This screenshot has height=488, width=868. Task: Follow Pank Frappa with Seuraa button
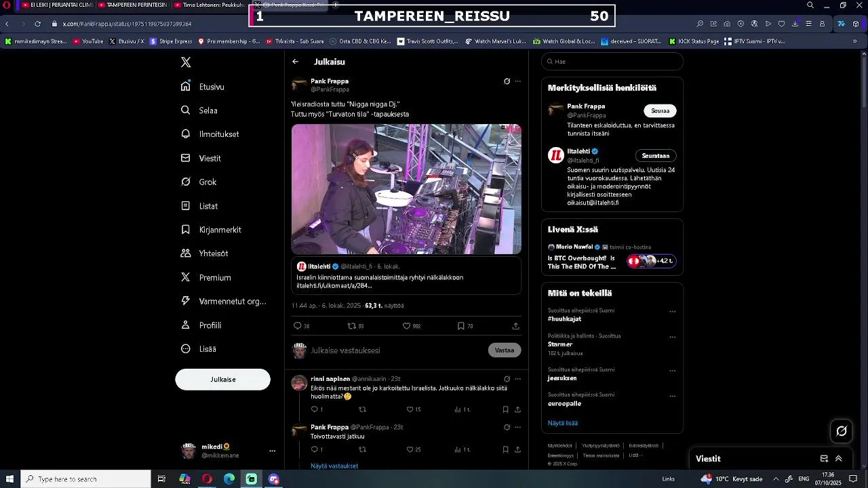660,110
